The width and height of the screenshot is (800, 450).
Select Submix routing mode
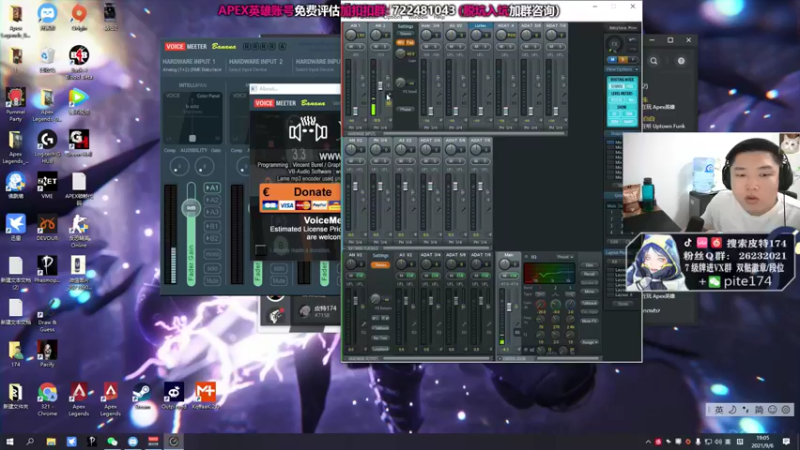616,87
